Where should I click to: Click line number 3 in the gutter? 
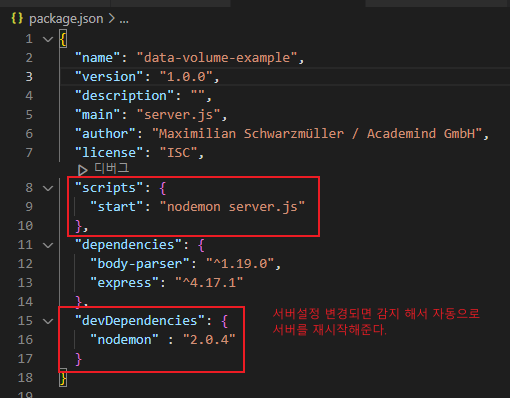pyautogui.click(x=29, y=77)
